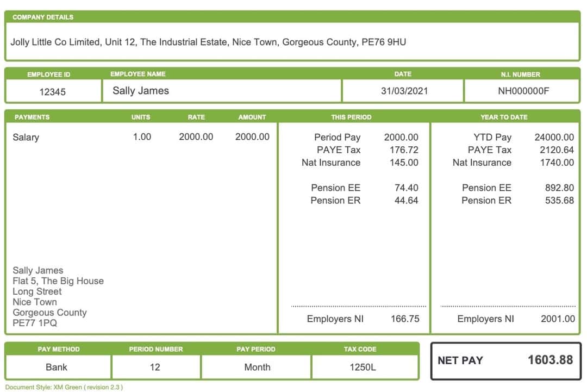The height and width of the screenshot is (392, 587).
Task: Click the COMPANY DETAILS header bar
Action: point(43,17)
